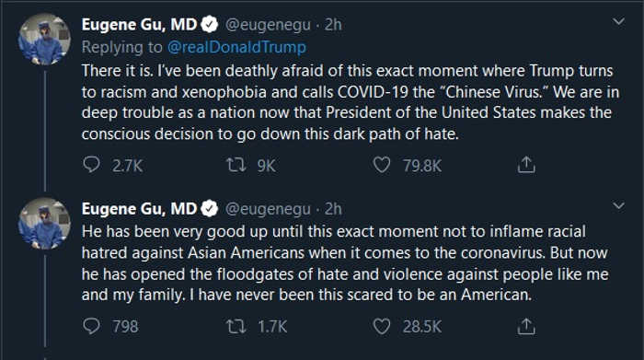Image resolution: width=644 pixels, height=360 pixels.
Task: Like the first tweet with 79.8K hearts
Action: 382,165
